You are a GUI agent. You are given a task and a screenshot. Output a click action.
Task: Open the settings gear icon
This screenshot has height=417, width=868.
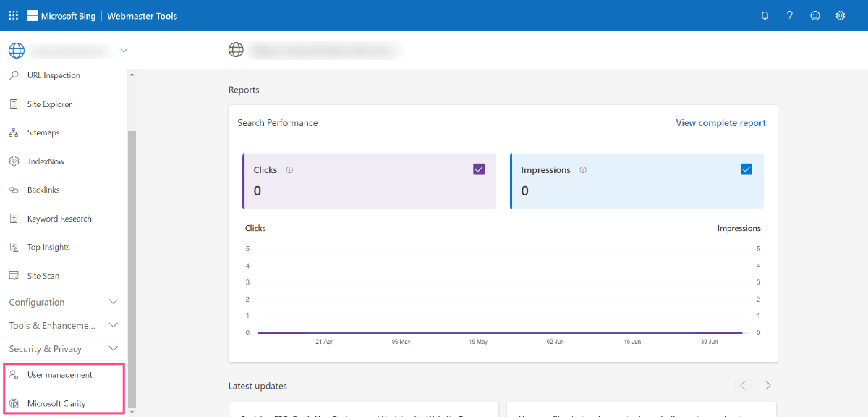coord(841,16)
